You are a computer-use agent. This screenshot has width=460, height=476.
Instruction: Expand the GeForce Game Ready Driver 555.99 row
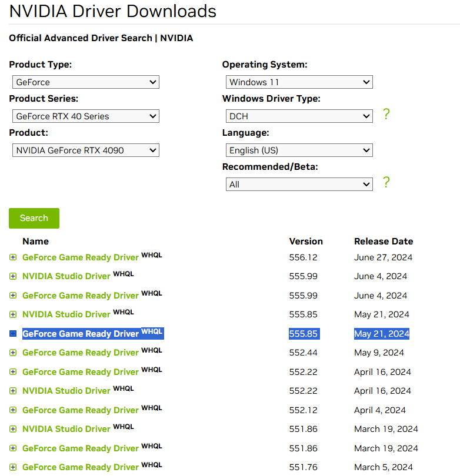(13, 296)
